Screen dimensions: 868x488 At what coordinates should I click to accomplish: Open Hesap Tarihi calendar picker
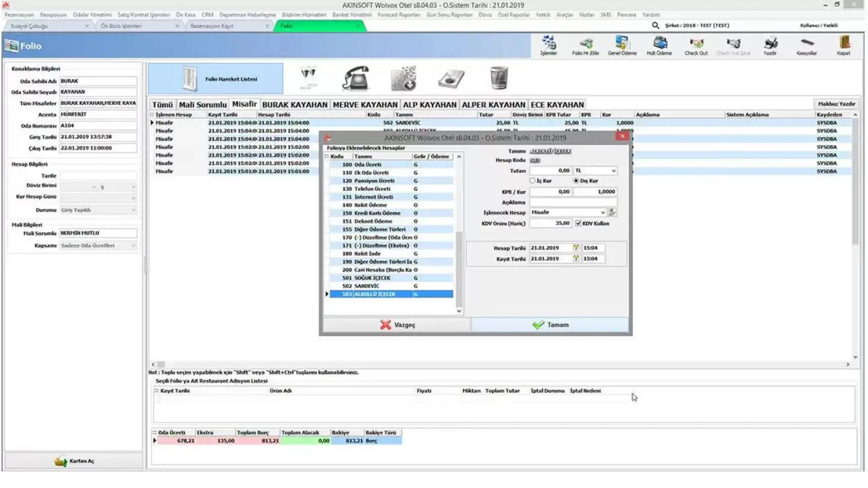tap(576, 248)
